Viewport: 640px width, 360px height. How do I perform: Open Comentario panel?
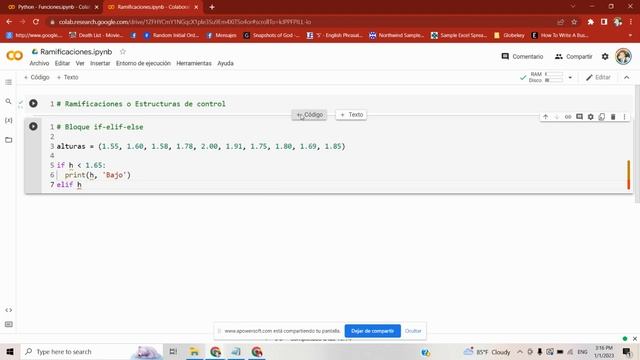click(x=522, y=57)
